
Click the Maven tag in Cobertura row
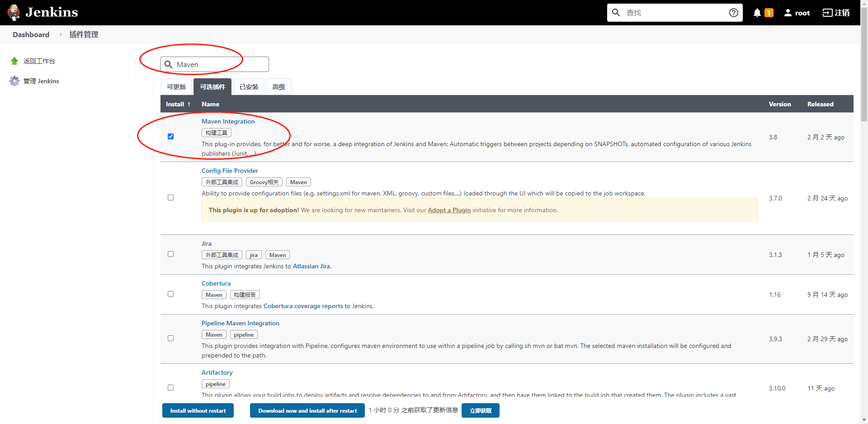pyautogui.click(x=214, y=295)
